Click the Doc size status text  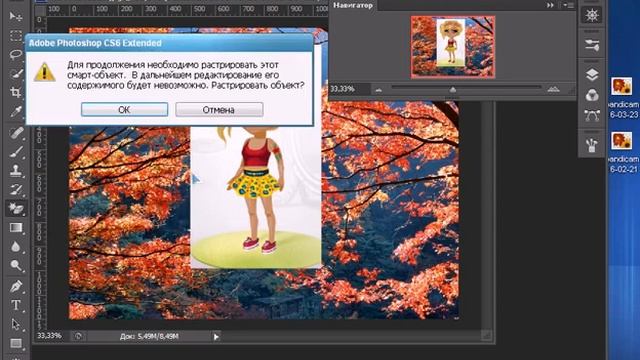(x=149, y=337)
